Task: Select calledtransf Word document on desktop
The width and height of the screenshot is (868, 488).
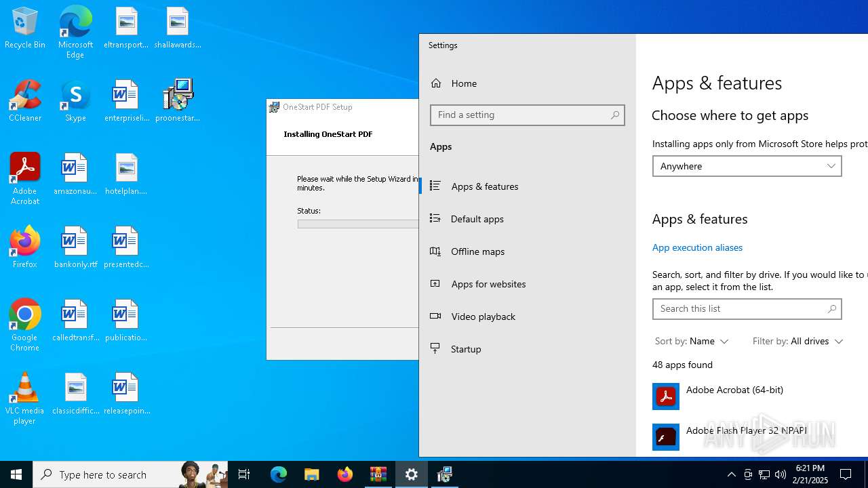Action: point(75,321)
